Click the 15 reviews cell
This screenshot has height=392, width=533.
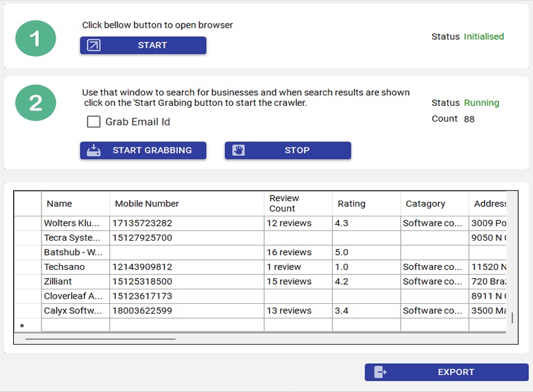298,282
